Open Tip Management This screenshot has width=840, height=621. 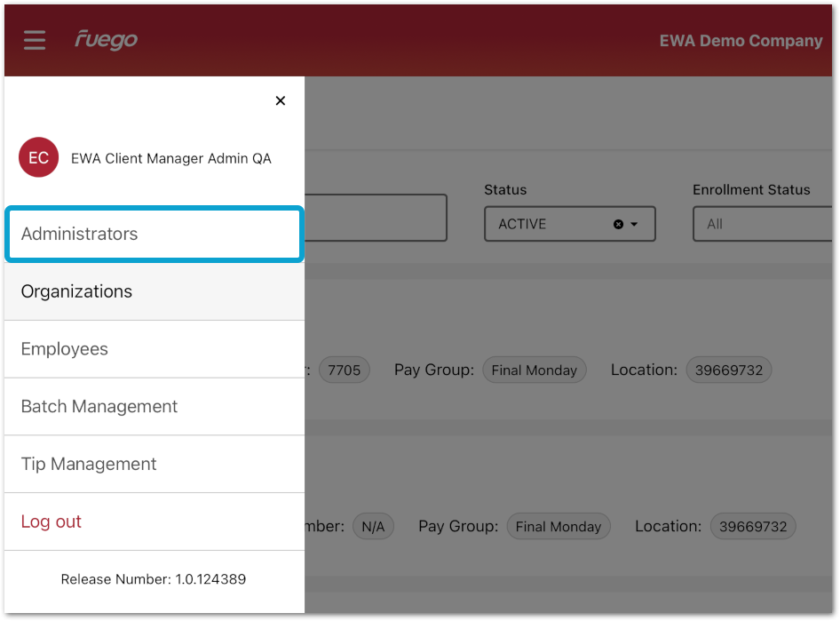click(155, 464)
